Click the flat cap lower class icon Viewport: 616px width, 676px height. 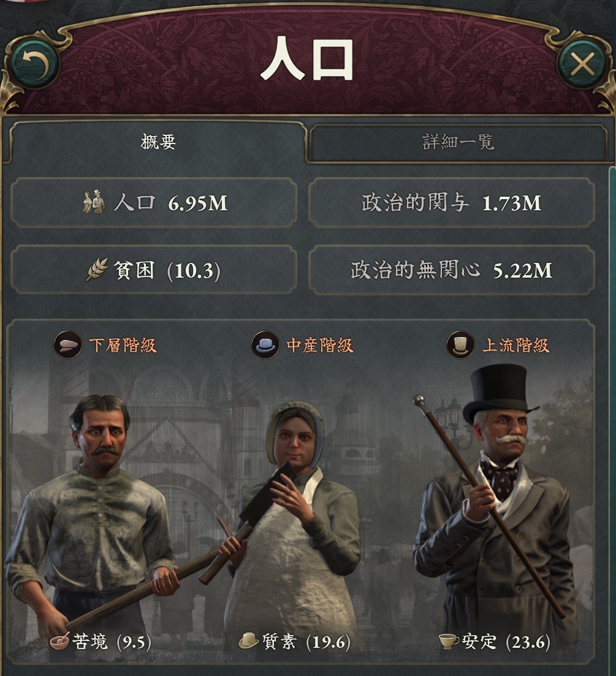67,345
